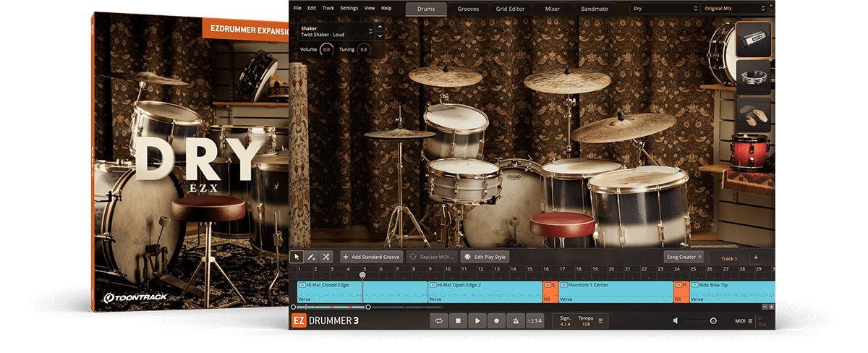The width and height of the screenshot is (868, 353).
Task: Add a new track with plus button
Action: point(755,258)
